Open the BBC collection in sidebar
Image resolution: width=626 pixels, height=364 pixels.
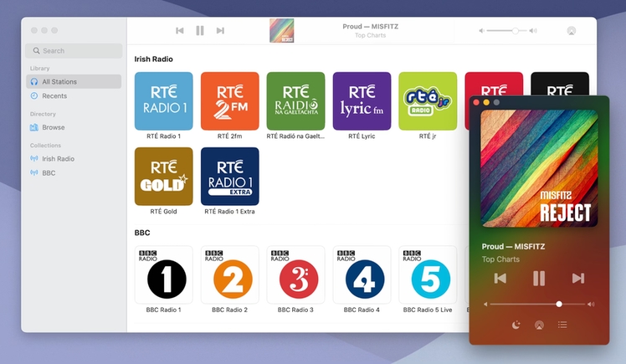[49, 172]
